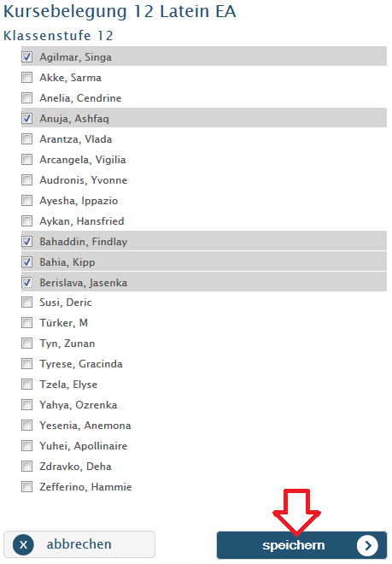Tick the Yahya, Ozrenka checkbox
Screen dimensions: 392x564
(x=27, y=405)
